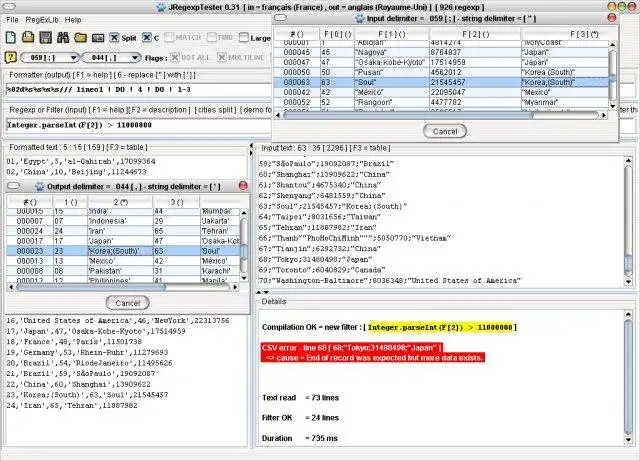Click the F[2]() column header
The image size is (640, 461).
pos(476,34)
